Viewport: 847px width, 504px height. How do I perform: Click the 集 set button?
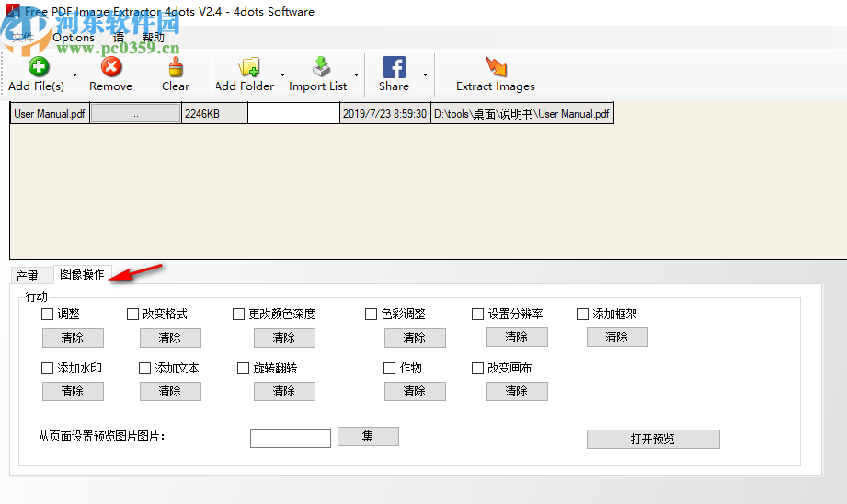point(368,437)
